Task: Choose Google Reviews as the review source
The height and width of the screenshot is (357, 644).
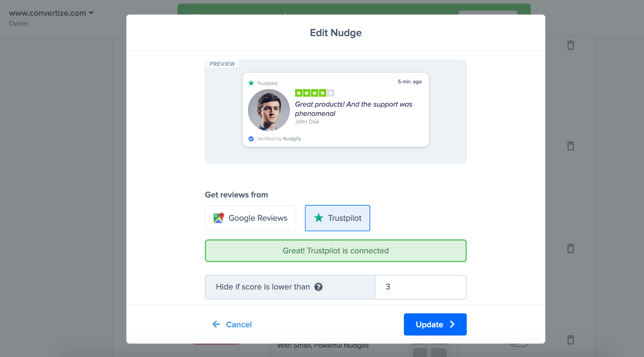Action: pyautogui.click(x=250, y=218)
